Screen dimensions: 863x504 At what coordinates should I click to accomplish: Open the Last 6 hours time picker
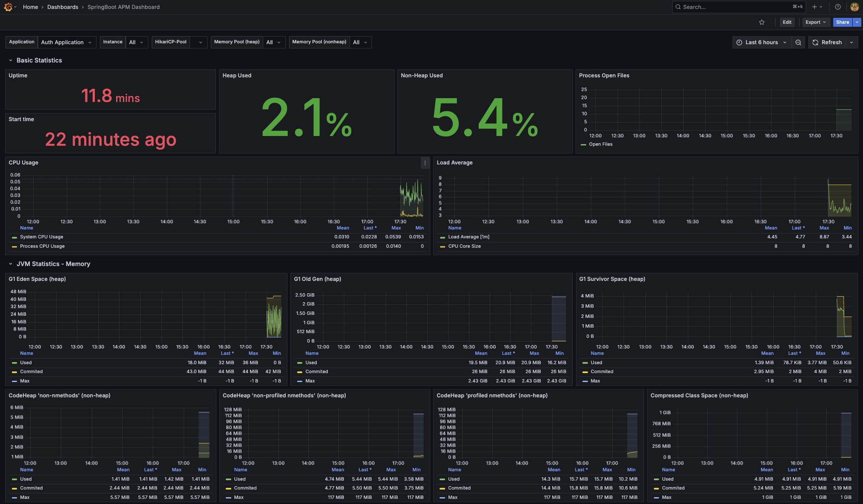point(761,42)
